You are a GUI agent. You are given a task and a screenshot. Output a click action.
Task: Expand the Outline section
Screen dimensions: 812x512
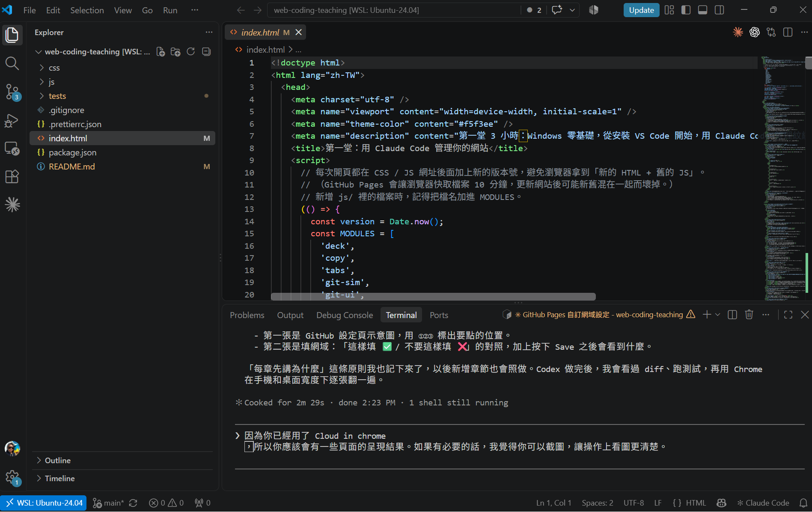pos(122,460)
